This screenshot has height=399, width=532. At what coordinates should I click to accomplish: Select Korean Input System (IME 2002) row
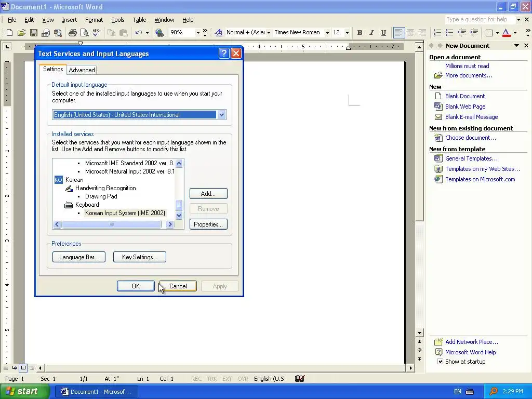(125, 212)
